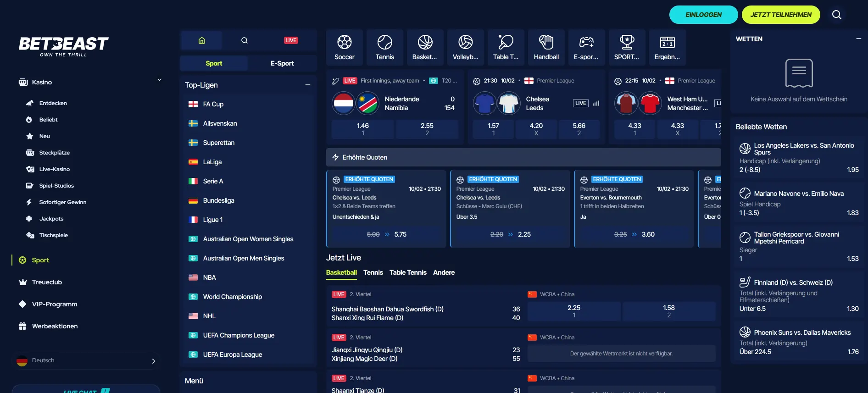Select draw odds 4.20 for Chelsea Leeds
This screenshot has height=393, width=868.
click(x=536, y=129)
